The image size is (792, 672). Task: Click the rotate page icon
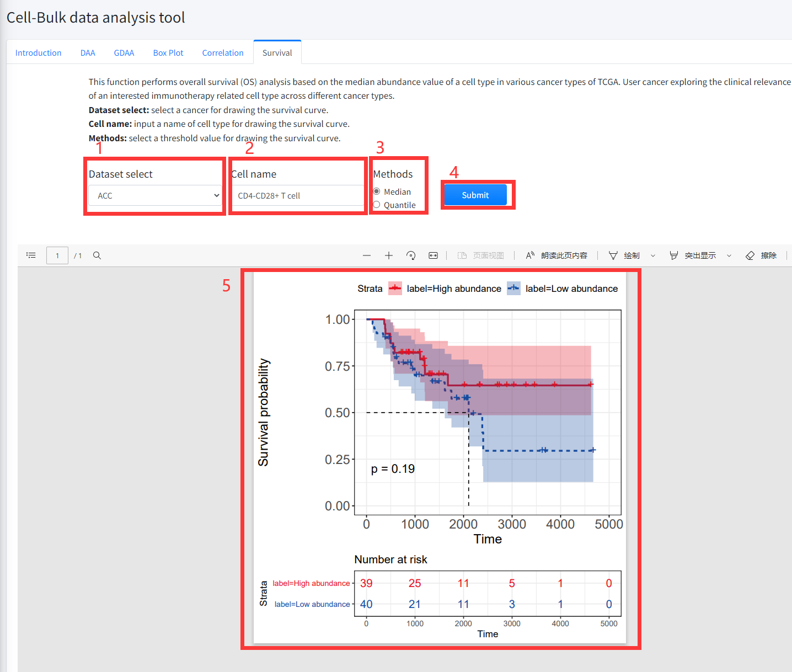[411, 255]
